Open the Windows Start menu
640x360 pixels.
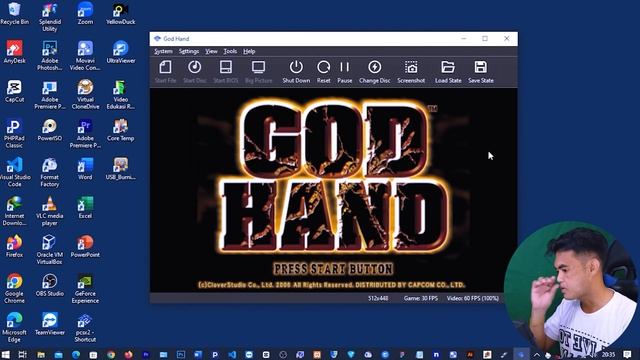point(6,354)
